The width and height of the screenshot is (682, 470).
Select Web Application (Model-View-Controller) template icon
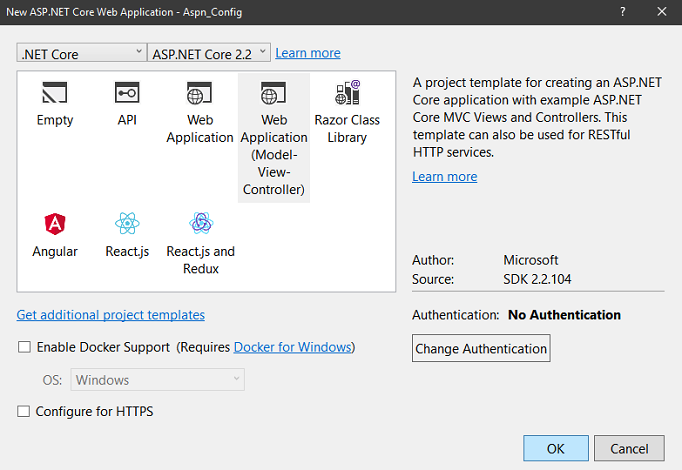click(x=274, y=93)
